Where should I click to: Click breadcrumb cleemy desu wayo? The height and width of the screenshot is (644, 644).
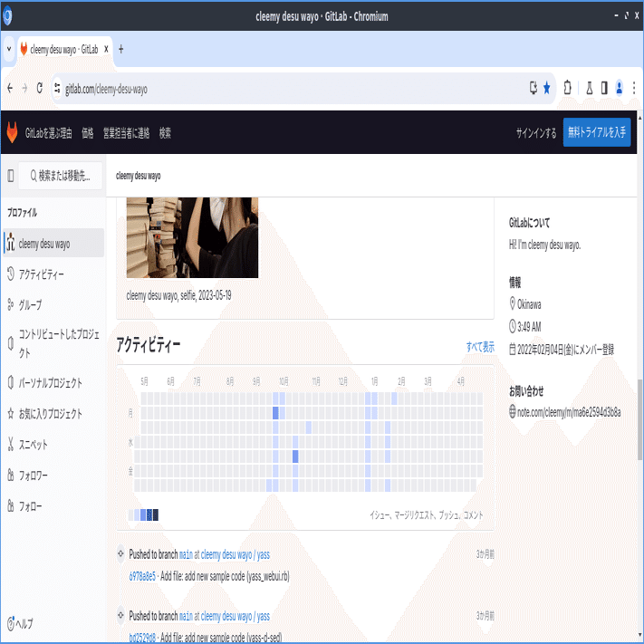tap(138, 176)
